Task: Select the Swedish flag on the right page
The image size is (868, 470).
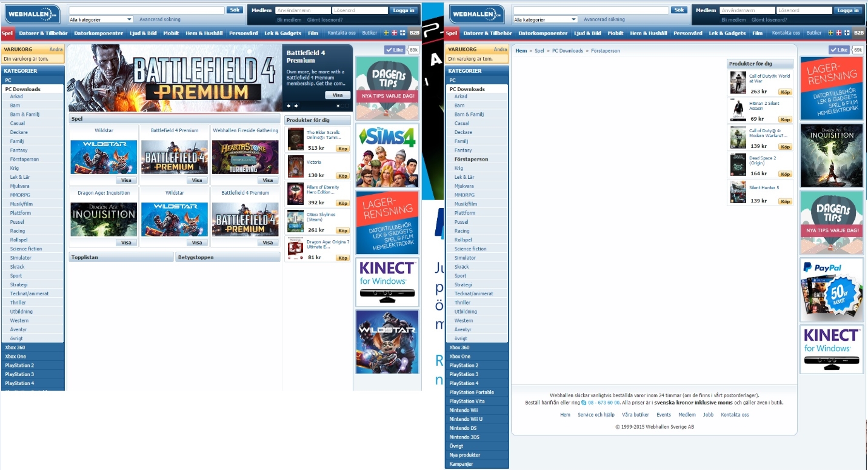Action: point(831,33)
